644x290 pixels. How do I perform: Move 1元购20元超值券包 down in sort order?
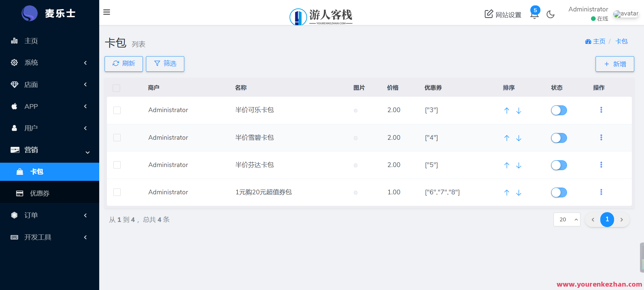coord(519,193)
